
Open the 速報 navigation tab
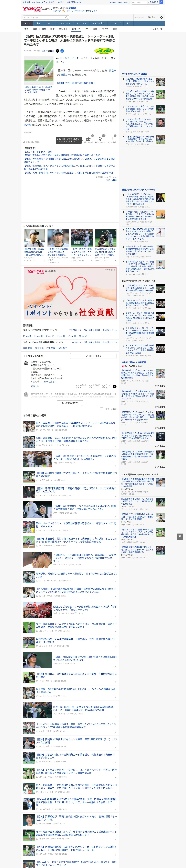pyautogui.click(x=38, y=24)
